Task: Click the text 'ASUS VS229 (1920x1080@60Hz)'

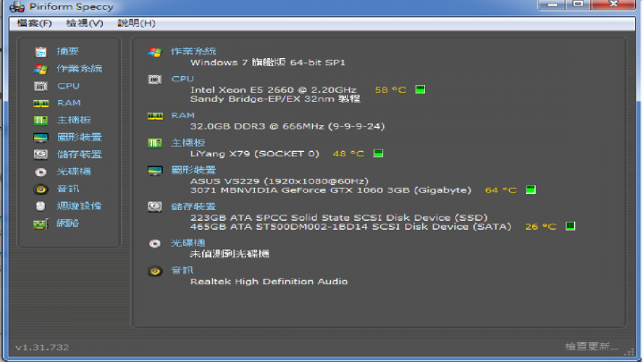Action: pos(279,181)
